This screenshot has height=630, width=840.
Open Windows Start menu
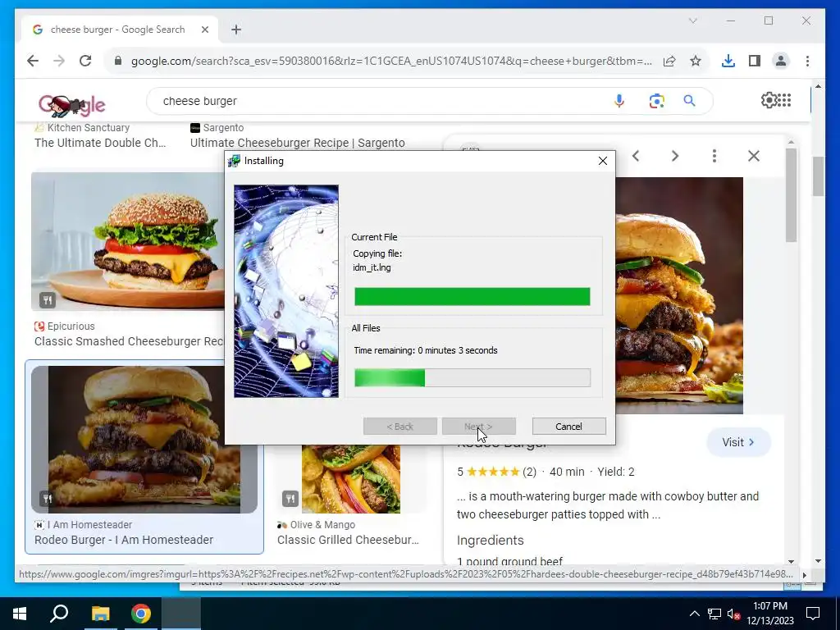20,614
